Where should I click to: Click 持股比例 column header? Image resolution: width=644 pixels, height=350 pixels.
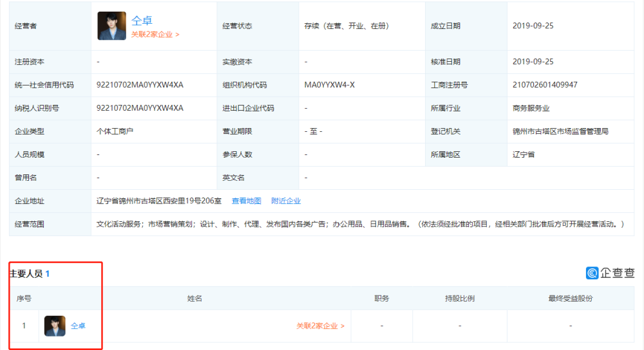460,299
